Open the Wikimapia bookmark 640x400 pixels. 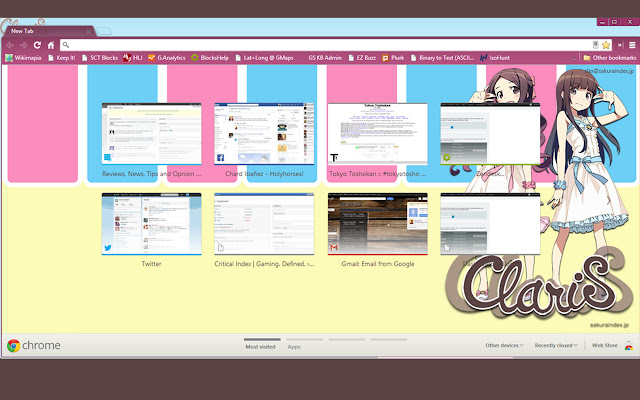(x=23, y=58)
